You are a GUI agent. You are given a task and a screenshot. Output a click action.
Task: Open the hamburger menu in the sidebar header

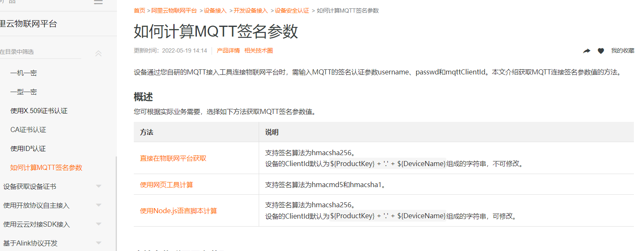(x=98, y=2)
